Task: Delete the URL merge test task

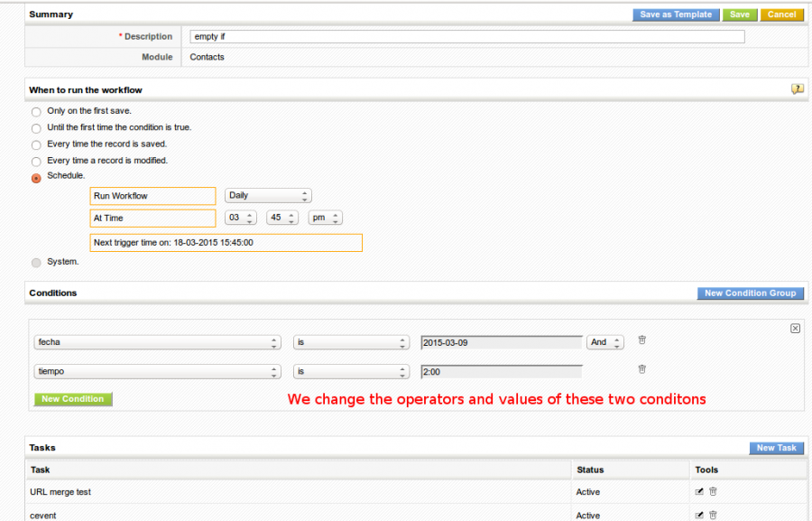Action: coord(713,492)
